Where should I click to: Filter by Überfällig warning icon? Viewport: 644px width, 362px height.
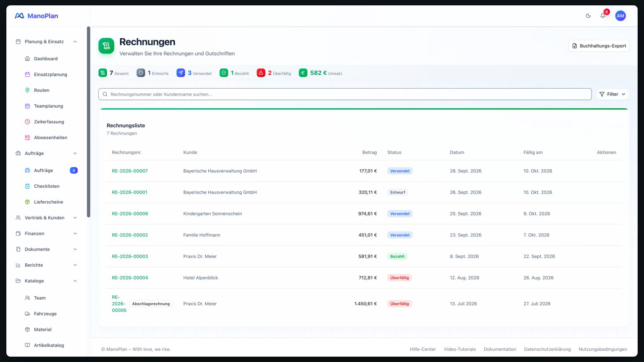[x=261, y=73]
